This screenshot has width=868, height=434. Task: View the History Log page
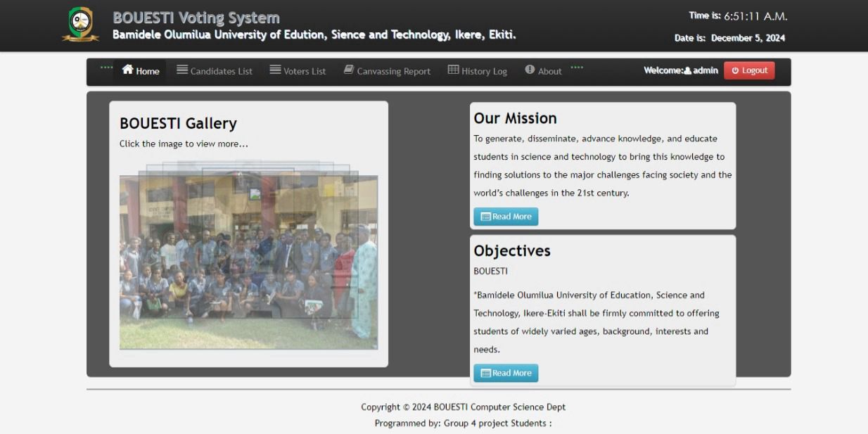[484, 71]
